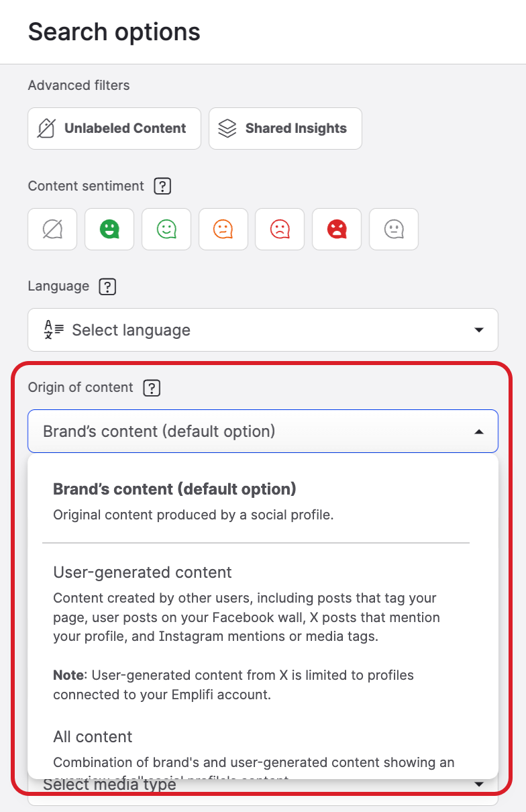This screenshot has height=812, width=526.
Task: Collapse the Origin of content dropdown
Action: 478,432
